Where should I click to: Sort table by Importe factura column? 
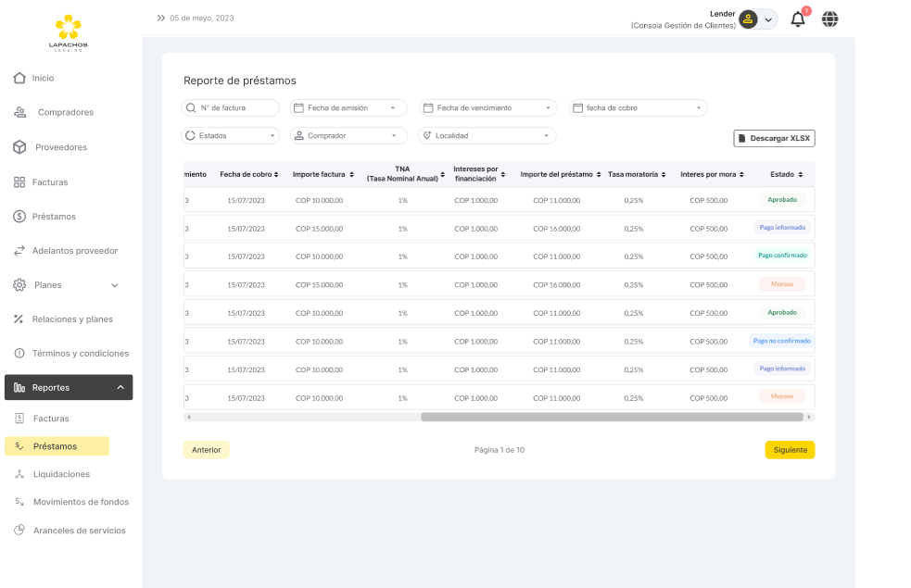(x=351, y=174)
